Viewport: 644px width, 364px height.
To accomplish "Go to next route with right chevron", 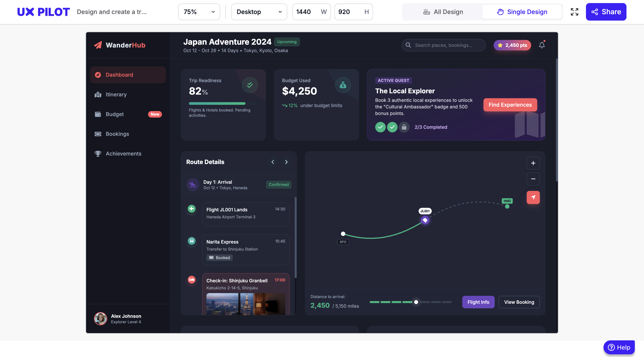I will click(x=286, y=162).
